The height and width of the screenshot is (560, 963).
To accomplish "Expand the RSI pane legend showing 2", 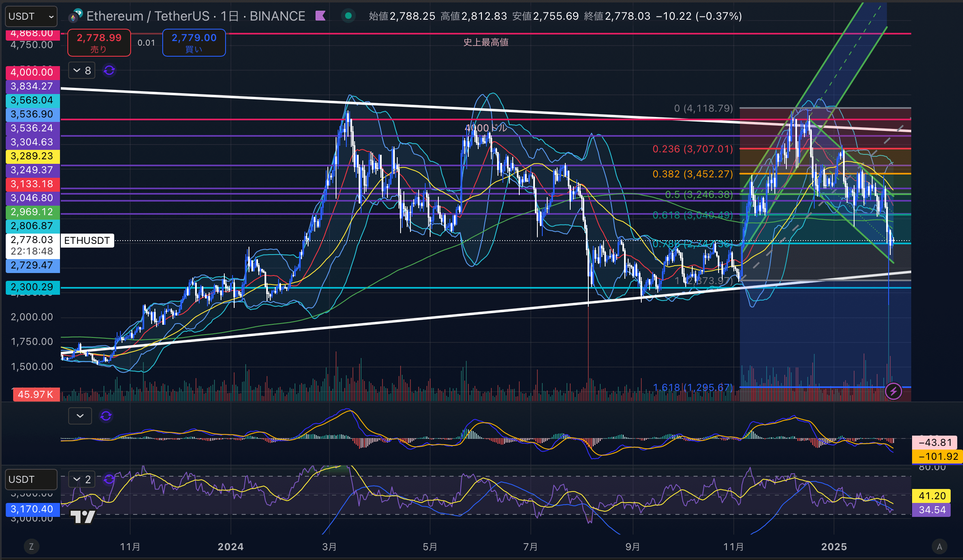I will point(82,479).
